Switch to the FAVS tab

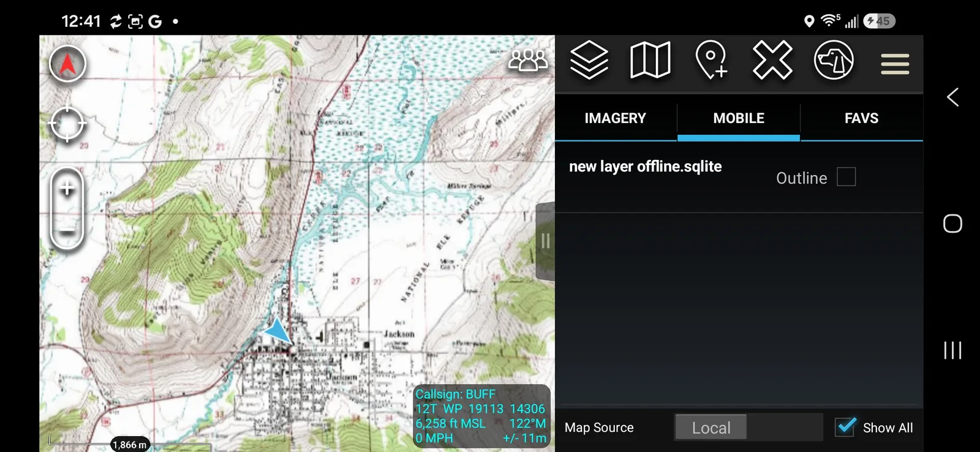click(x=862, y=118)
